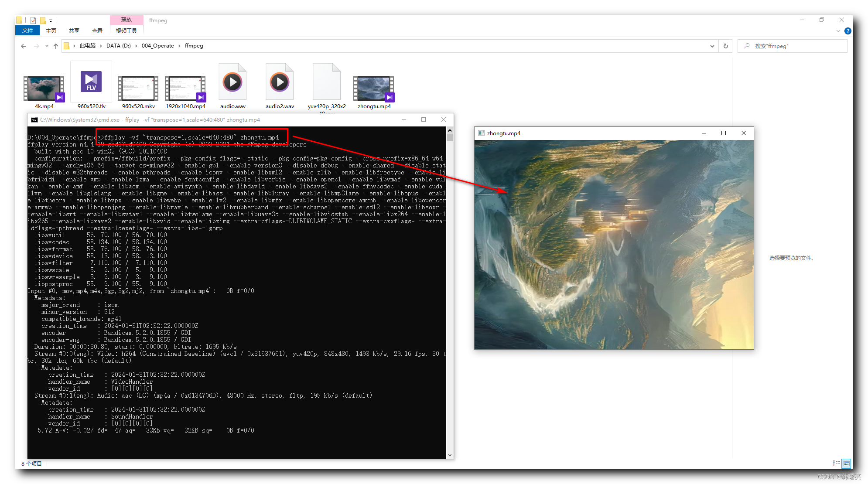Click DATA (D:) in the address breadcrumb
Viewport: 868px width, 484px height.
(119, 46)
